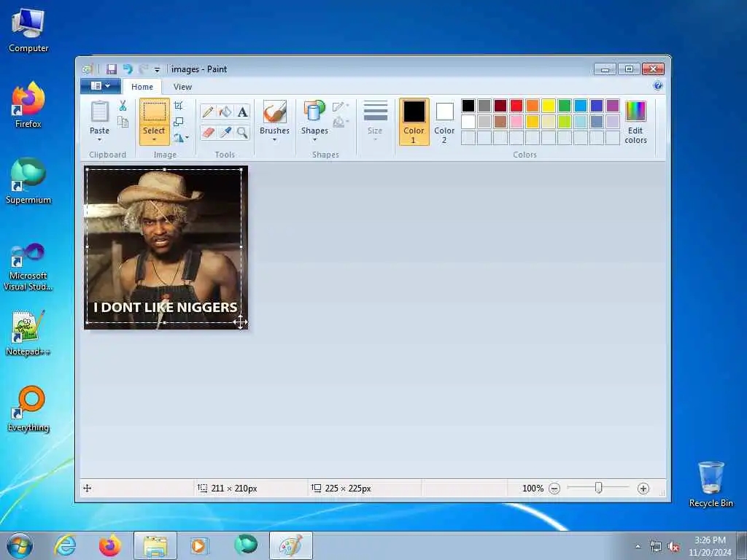Click the taskbar clock showing 3:26 PM

coord(710,545)
